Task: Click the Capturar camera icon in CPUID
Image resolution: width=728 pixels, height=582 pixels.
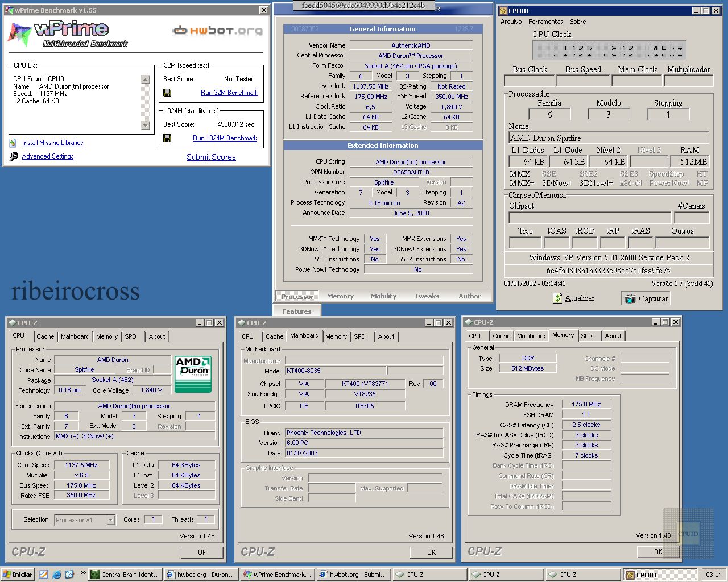Action: (630, 299)
